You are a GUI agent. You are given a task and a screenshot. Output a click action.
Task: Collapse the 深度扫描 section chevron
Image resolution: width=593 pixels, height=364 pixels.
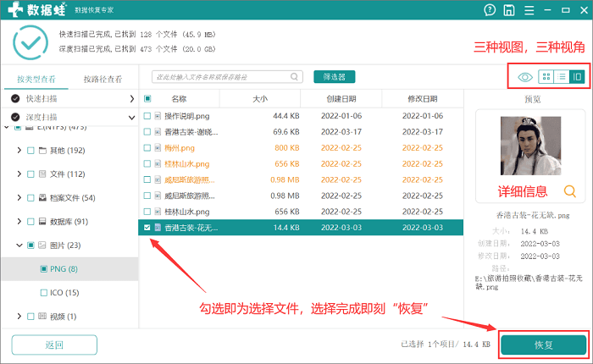click(x=131, y=118)
